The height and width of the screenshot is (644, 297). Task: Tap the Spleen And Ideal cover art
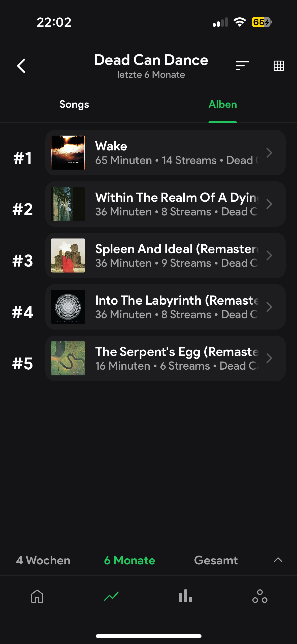pos(68,255)
